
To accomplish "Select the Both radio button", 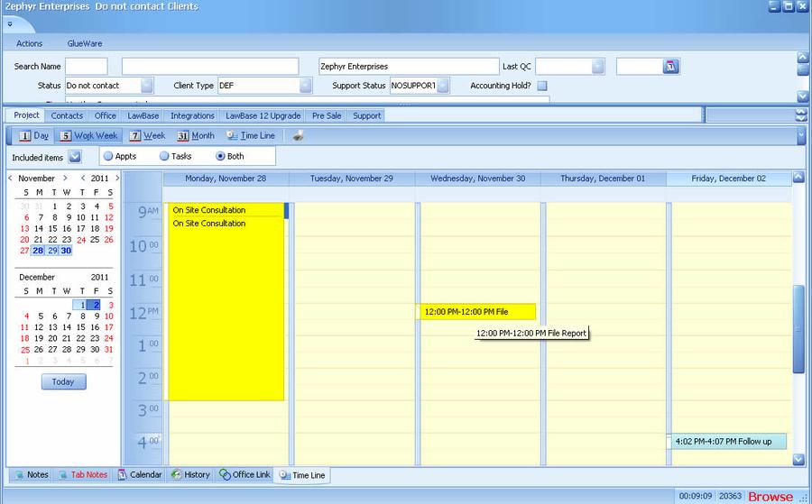I will [221, 156].
